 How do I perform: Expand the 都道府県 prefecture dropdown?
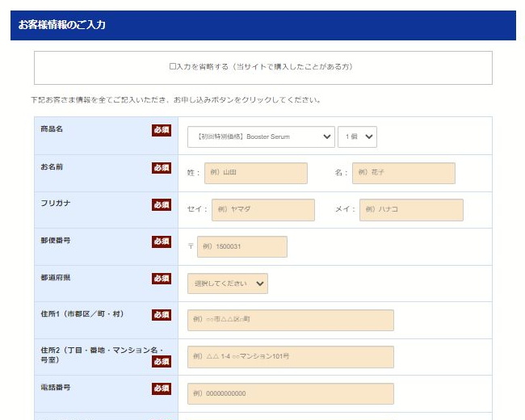pos(228,283)
